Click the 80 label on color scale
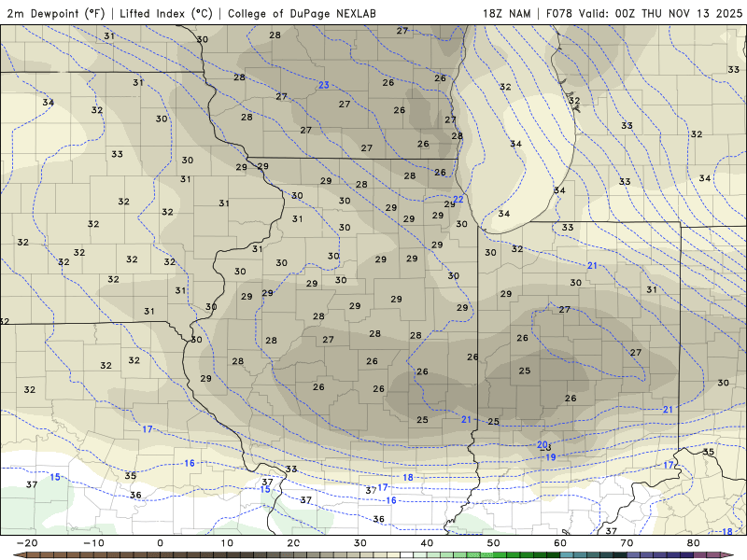The image size is (747, 560). [694, 543]
